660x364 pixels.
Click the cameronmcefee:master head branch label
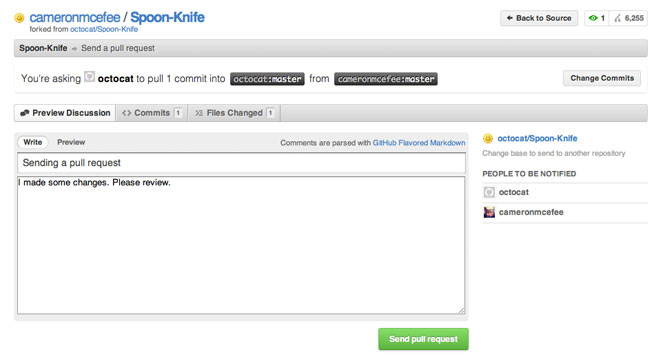386,79
